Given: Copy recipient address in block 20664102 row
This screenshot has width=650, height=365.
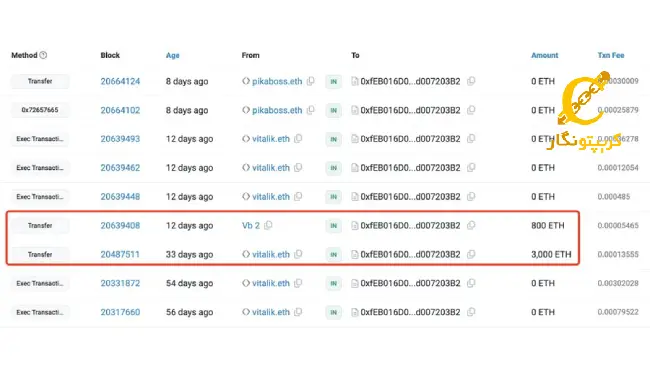Looking at the screenshot, I should [471, 110].
